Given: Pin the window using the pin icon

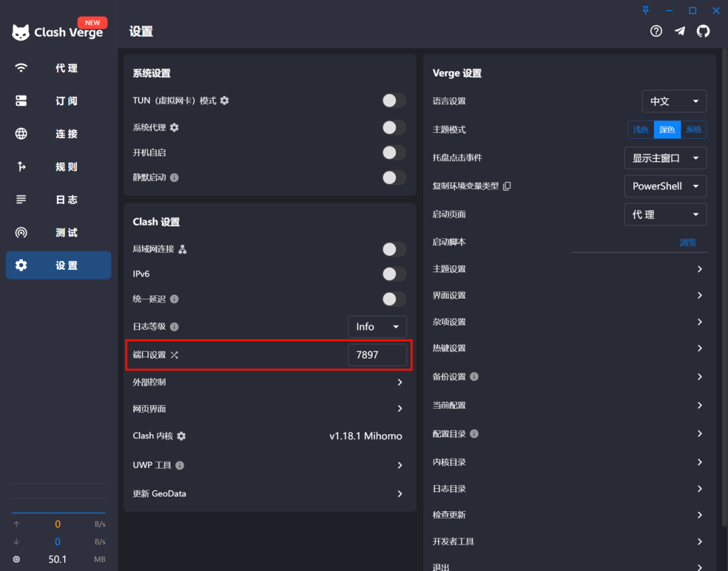Looking at the screenshot, I should click(646, 10).
